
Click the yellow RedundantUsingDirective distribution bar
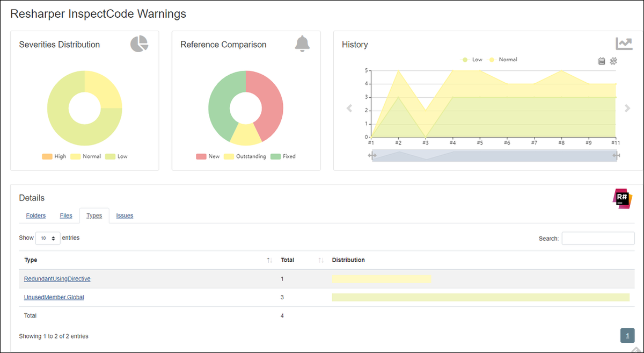(x=382, y=279)
